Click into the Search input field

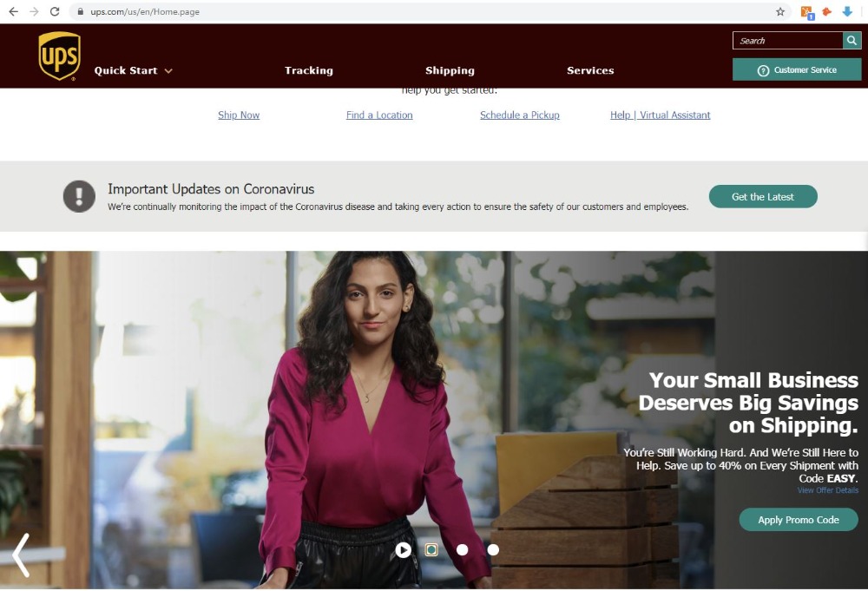click(x=788, y=41)
